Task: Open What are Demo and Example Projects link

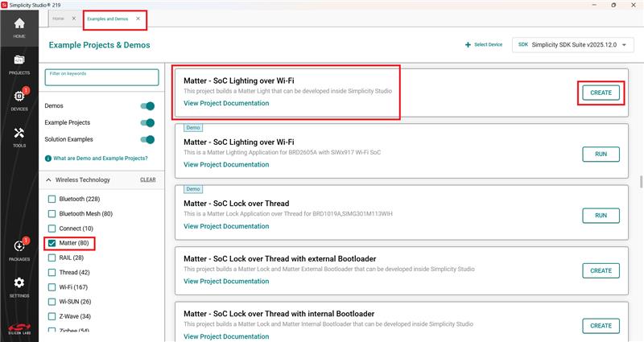Action: coord(100,158)
